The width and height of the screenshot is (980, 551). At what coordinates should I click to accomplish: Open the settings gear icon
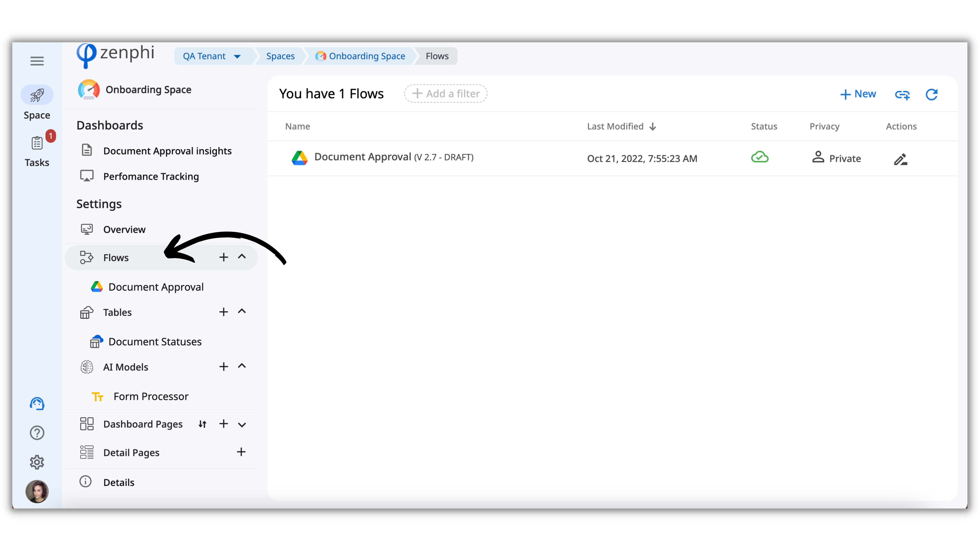click(x=37, y=462)
